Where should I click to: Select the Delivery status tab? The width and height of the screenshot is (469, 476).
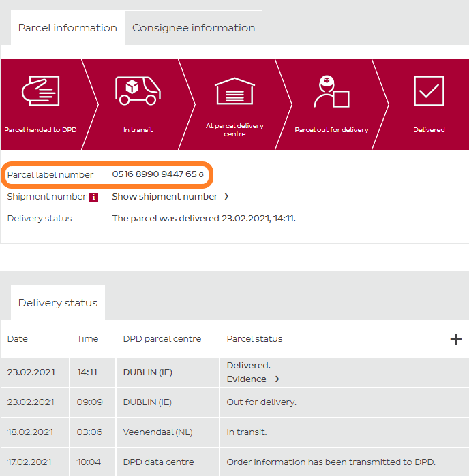58,302
